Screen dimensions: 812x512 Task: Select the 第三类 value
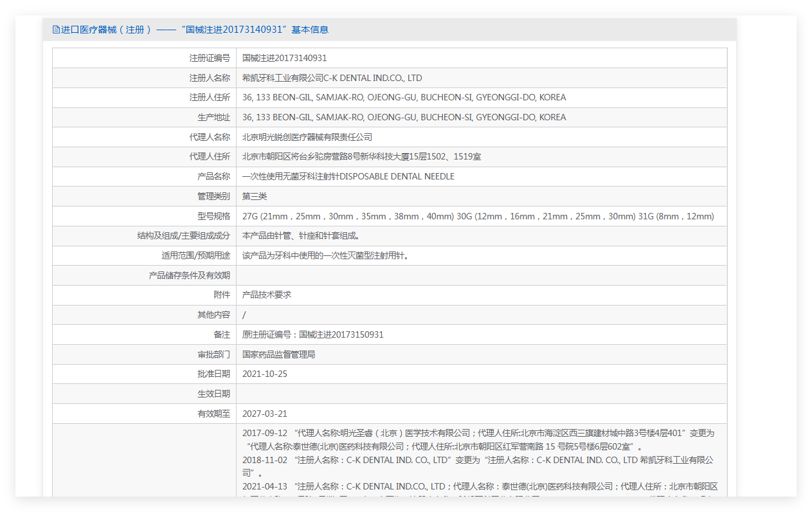(x=255, y=196)
